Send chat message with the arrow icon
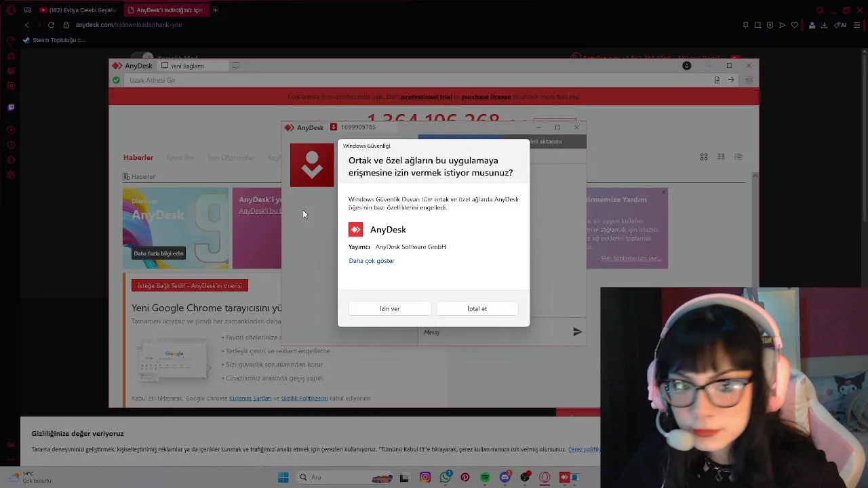868x488 pixels. click(577, 332)
